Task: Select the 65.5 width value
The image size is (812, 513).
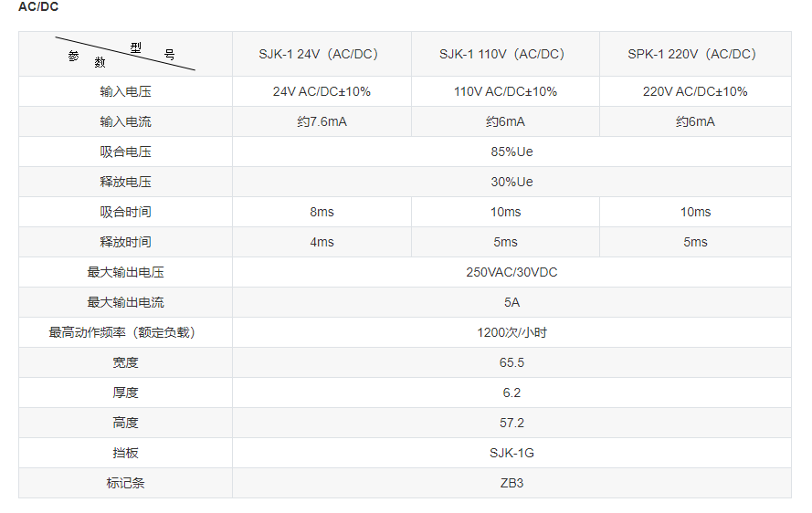Action: coord(511,362)
